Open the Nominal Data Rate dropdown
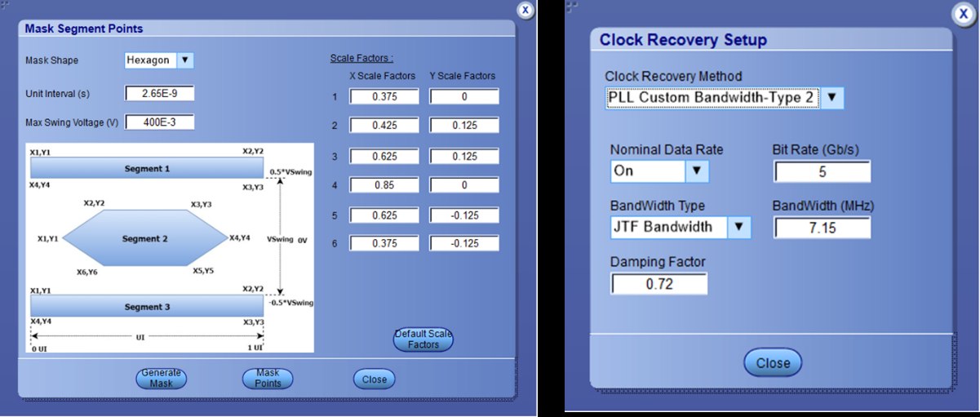The height and width of the screenshot is (417, 980). (x=697, y=171)
